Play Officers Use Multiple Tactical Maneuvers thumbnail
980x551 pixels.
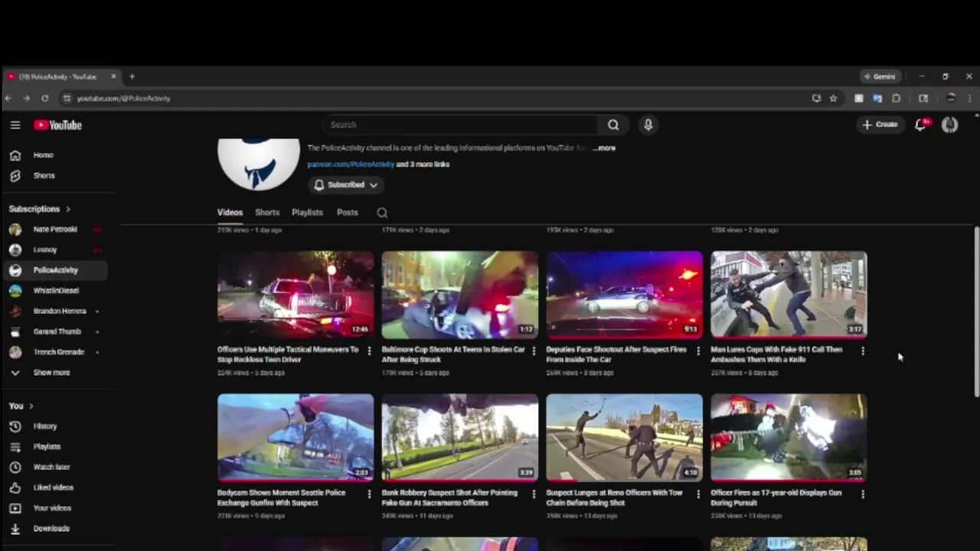[x=296, y=295]
